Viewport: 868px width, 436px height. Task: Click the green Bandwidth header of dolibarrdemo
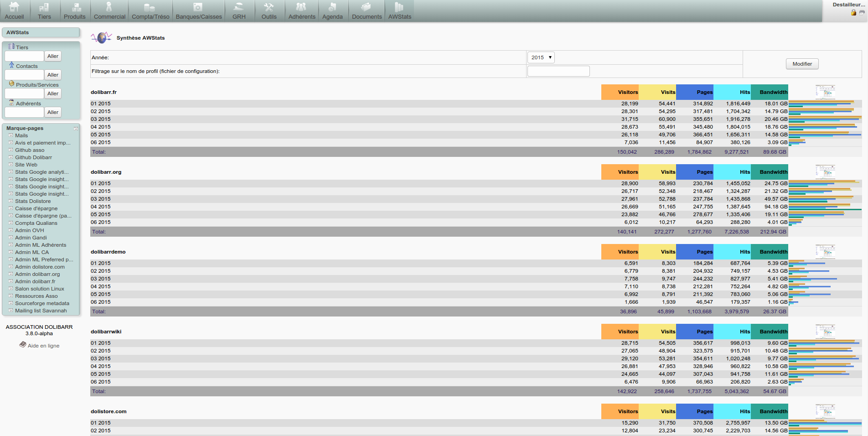770,252
